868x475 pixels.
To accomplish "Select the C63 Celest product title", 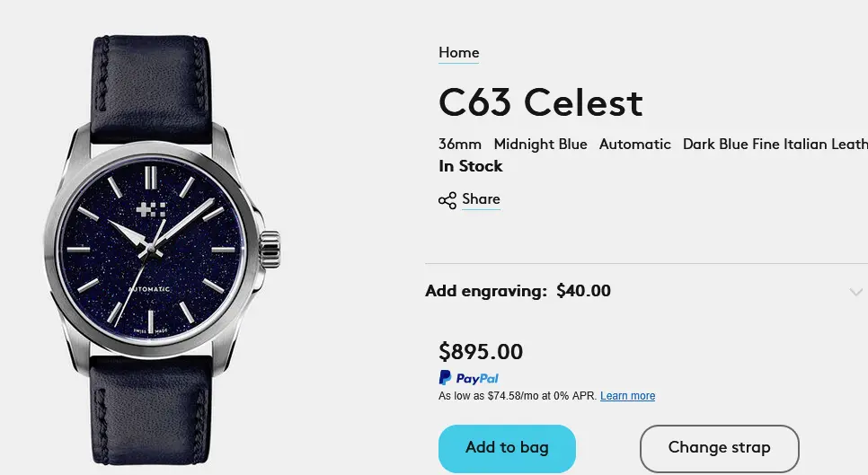I will [x=540, y=102].
